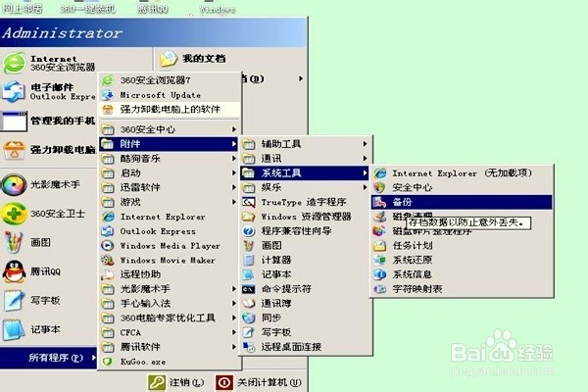Open 光影魔术手 folder in programs list

pyautogui.click(x=169, y=289)
